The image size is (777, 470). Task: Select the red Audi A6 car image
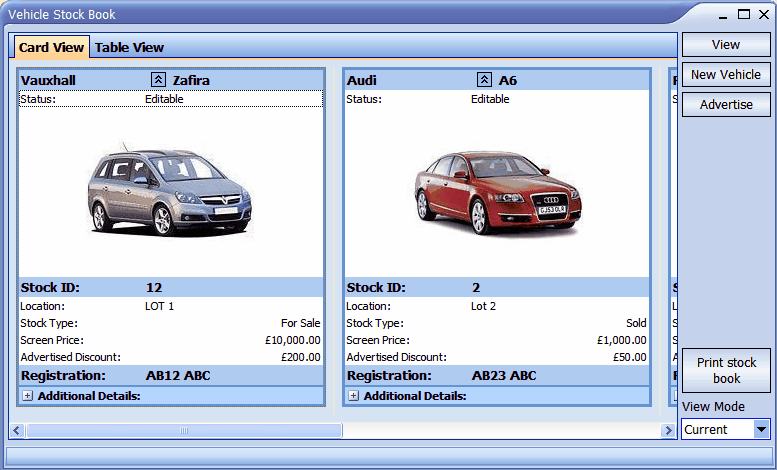pyautogui.click(x=497, y=192)
